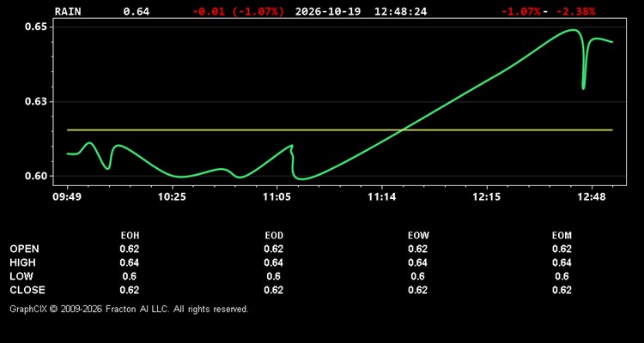Click the RAIN ticker symbol label
Image resolution: width=644 pixels, height=343 pixels.
[68, 11]
